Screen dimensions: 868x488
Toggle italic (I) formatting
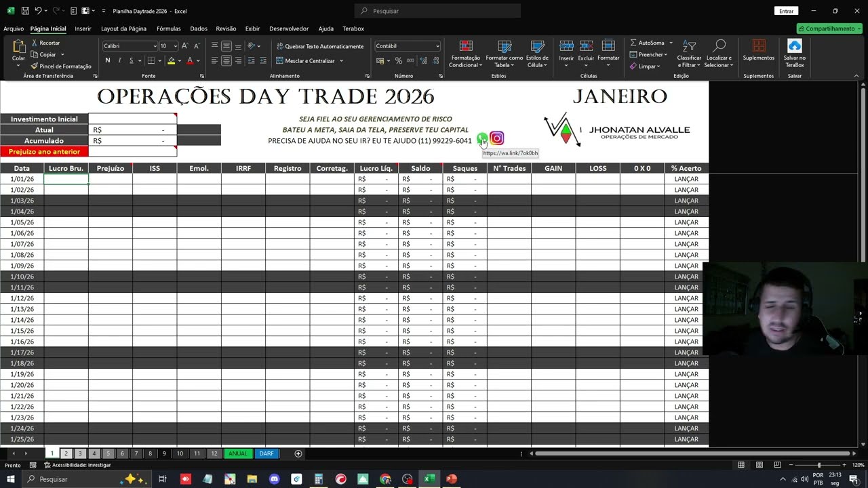[119, 60]
